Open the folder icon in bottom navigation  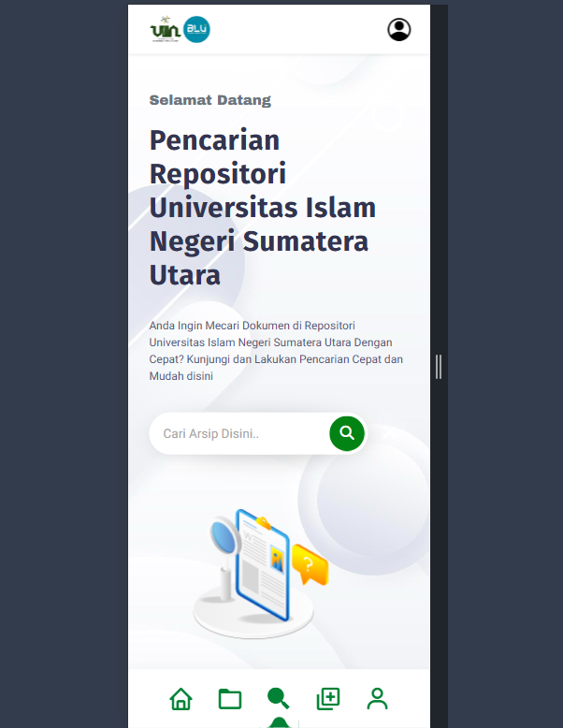point(230,699)
